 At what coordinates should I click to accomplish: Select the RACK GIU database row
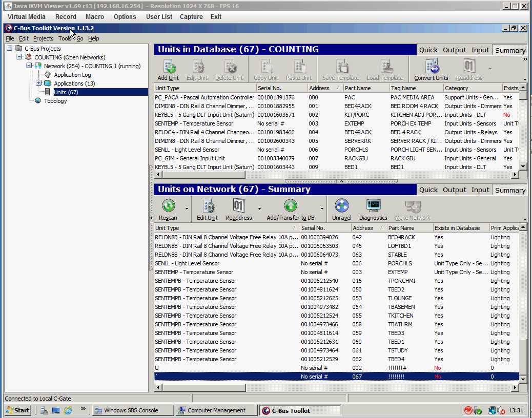pyautogui.click(x=337, y=158)
